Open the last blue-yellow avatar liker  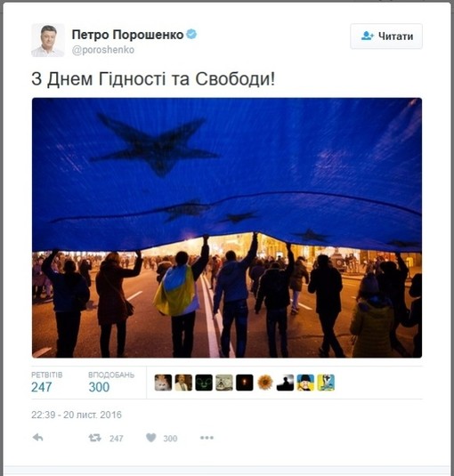[326, 383]
